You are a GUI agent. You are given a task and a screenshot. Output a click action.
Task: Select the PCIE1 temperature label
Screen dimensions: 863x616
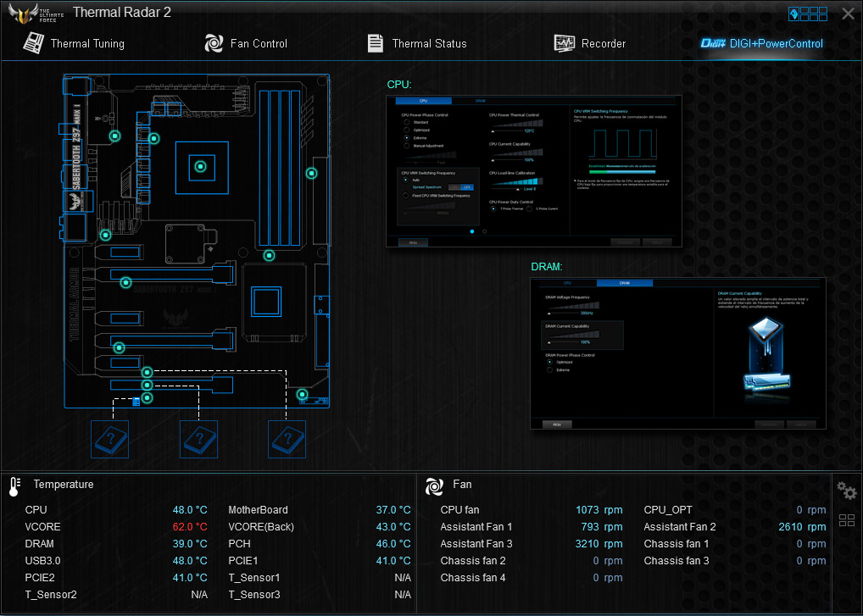pos(243,561)
